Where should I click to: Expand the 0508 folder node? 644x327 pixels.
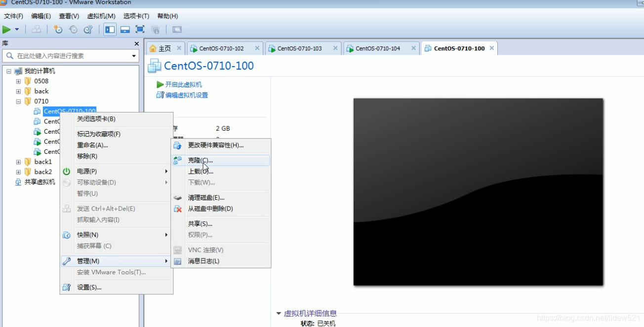18,81
